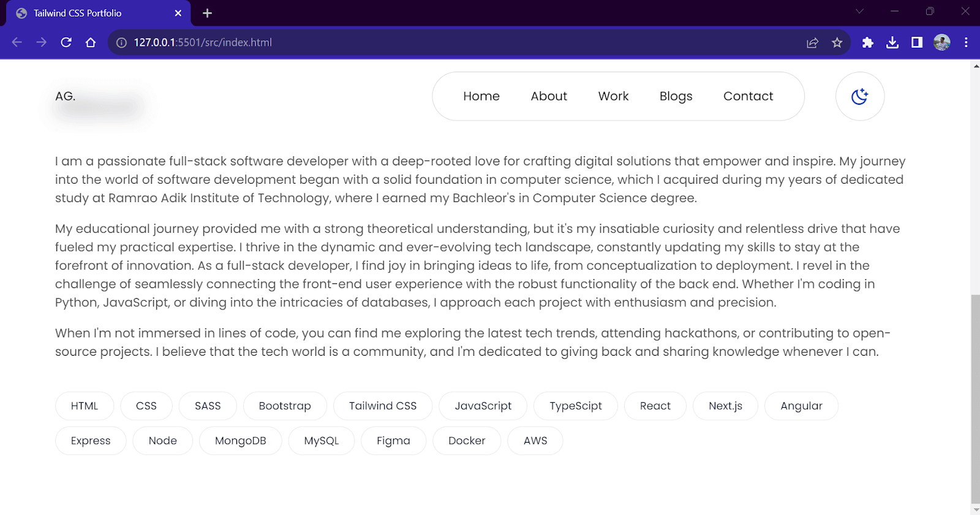980x515 pixels.
Task: Choose the SASS skill badge
Action: (208, 406)
